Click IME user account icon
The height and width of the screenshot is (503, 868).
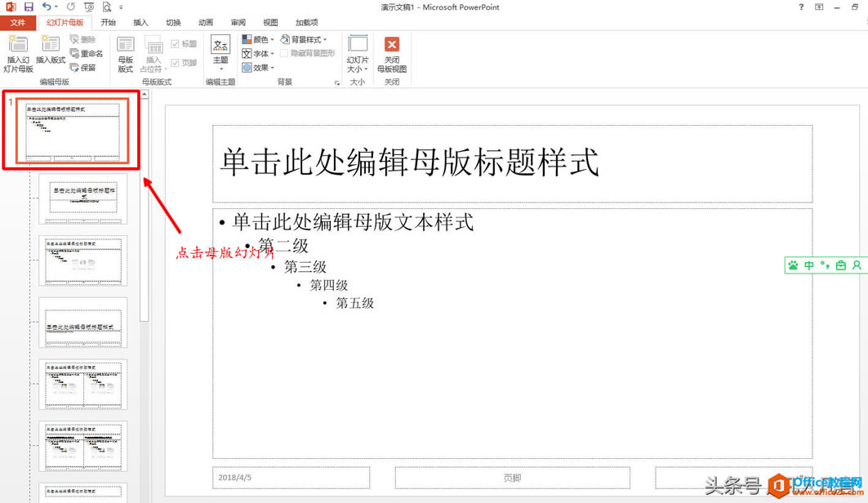coord(857,265)
